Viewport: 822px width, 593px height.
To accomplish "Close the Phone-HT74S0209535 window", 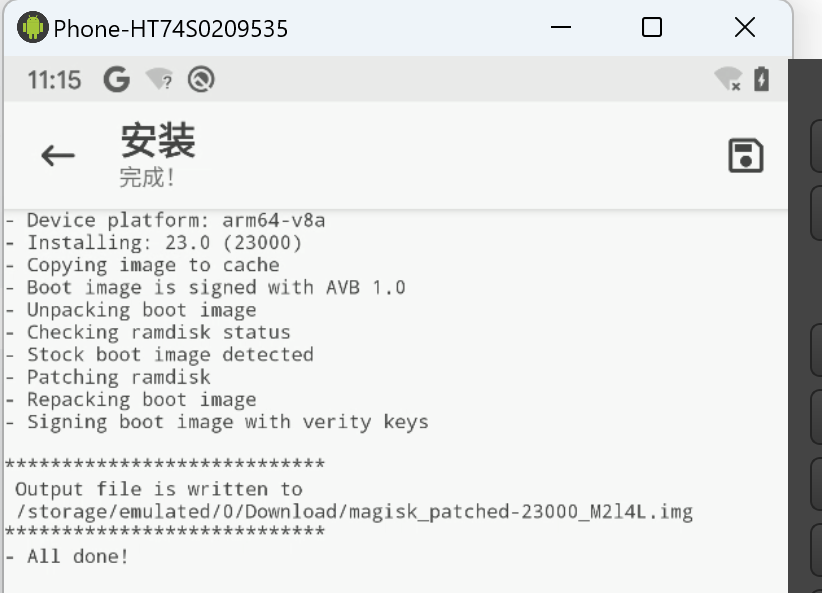I will 744,28.
